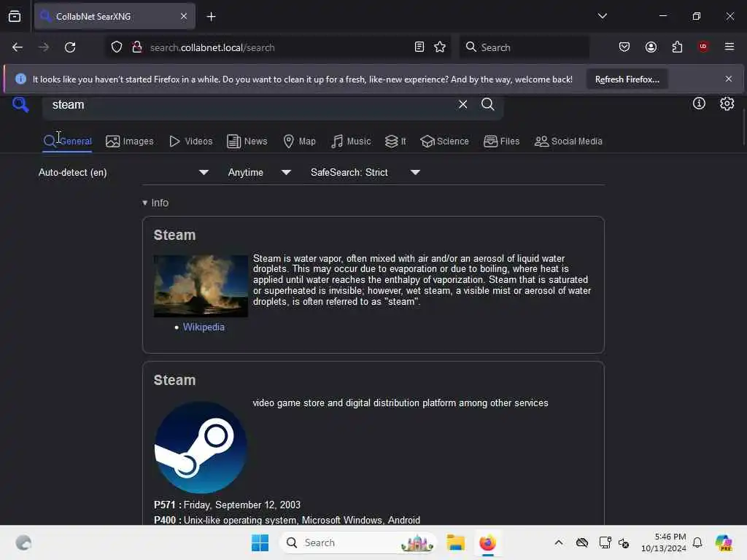747x560 pixels.
Task: Open tracking protection shield icon
Action: point(117,47)
